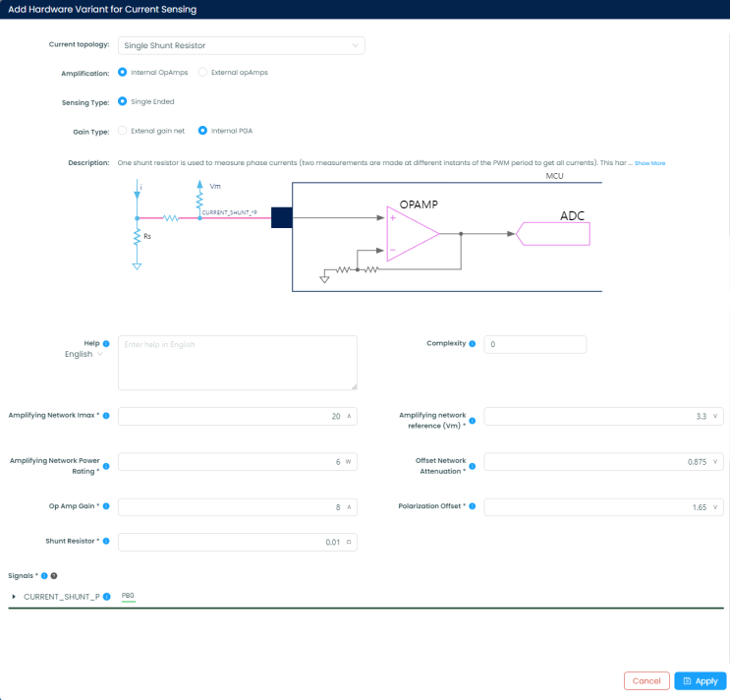Click the Apply button
The image size is (730, 700).
tap(701, 681)
